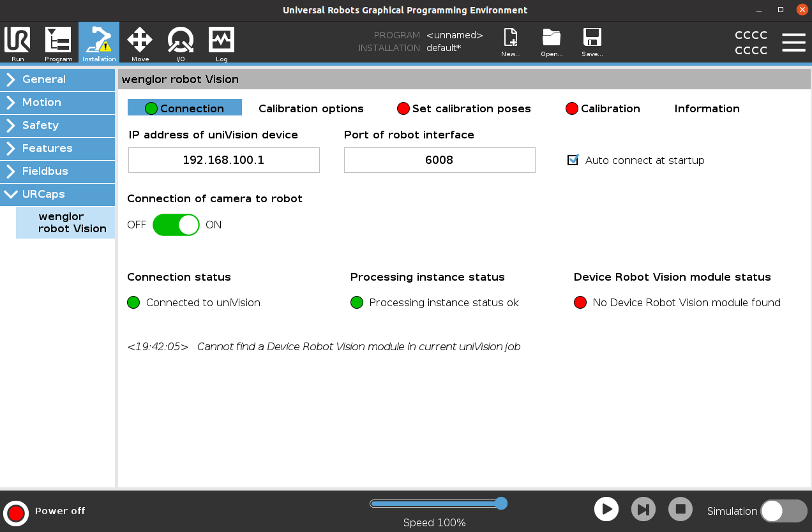Viewport: 812px width, 532px height.
Task: Open the Information tab
Action: click(x=707, y=108)
